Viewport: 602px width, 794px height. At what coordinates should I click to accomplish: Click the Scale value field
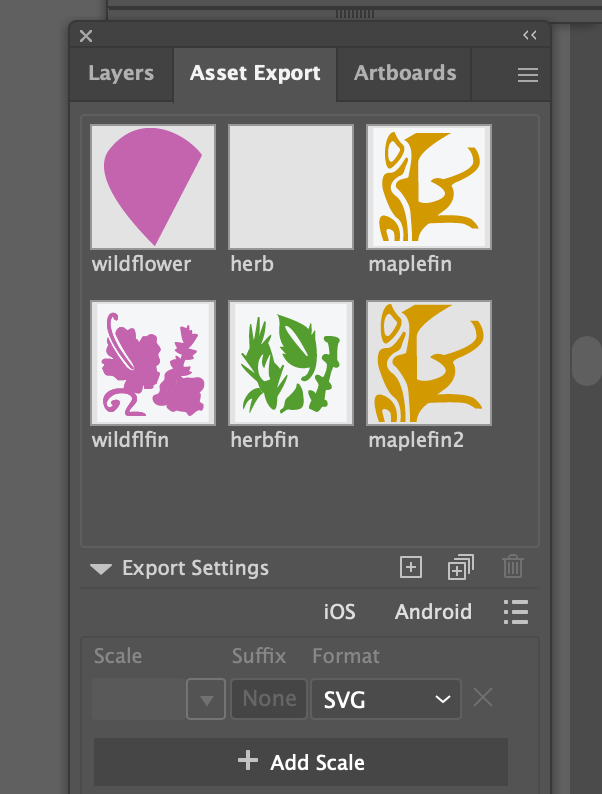pyautogui.click(x=139, y=699)
